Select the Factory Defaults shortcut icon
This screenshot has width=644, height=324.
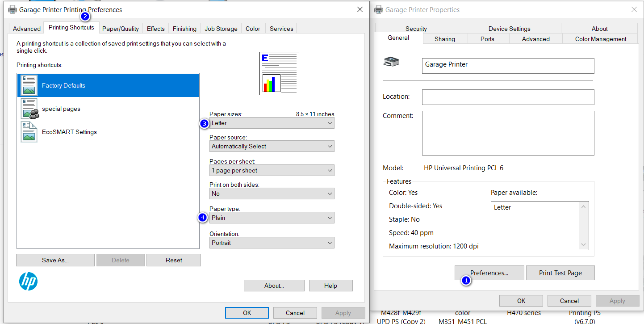point(29,85)
